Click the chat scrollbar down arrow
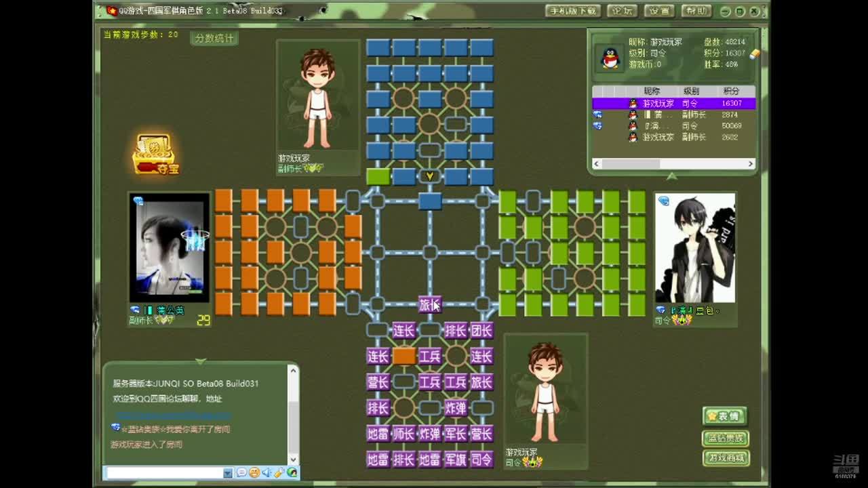The height and width of the screenshot is (488, 868). 293,459
